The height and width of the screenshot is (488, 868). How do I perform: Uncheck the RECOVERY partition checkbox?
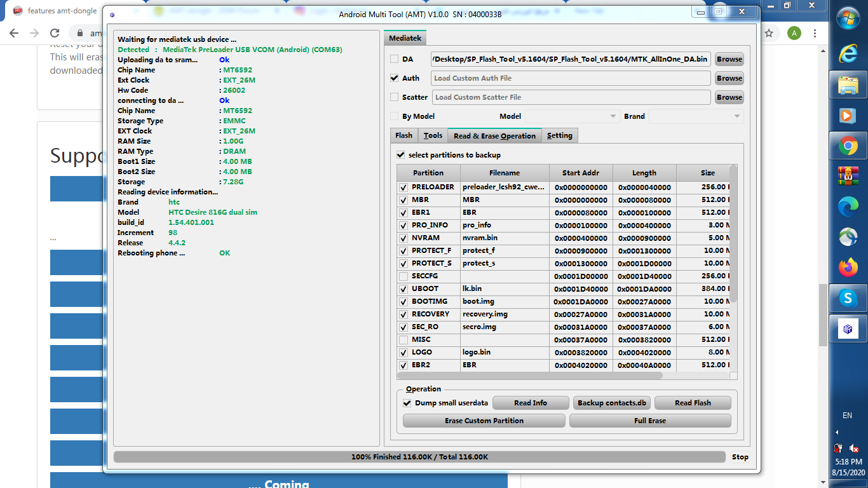point(403,315)
